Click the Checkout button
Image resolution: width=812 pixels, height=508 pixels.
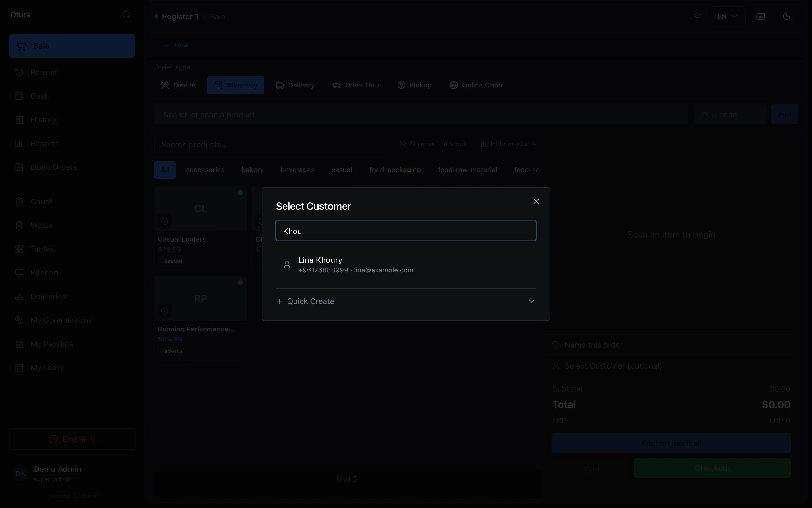point(712,468)
